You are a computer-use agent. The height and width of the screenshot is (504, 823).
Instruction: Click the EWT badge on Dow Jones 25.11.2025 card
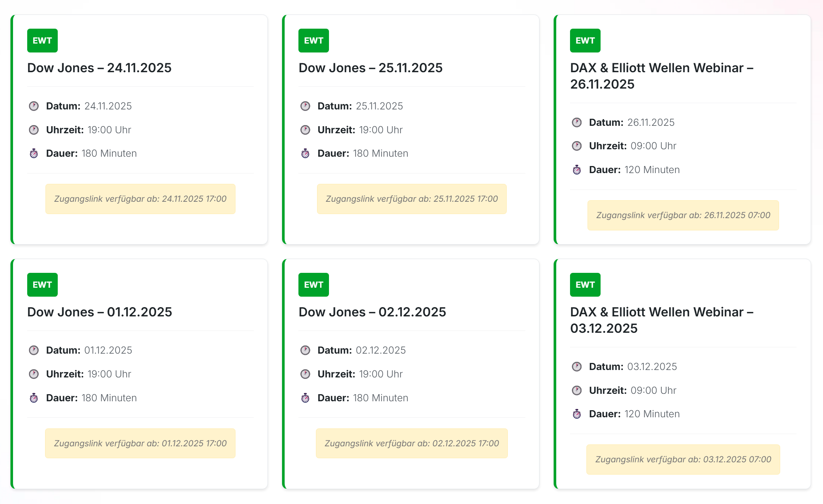[x=313, y=41]
